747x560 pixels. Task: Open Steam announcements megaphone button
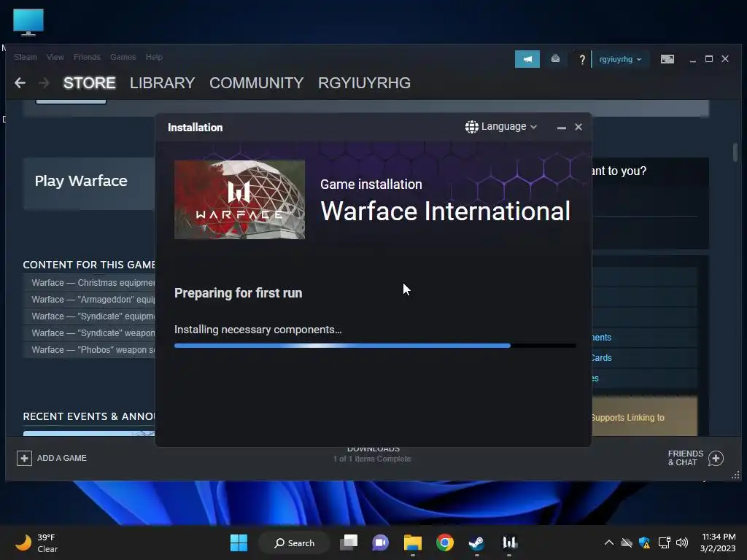[527, 59]
